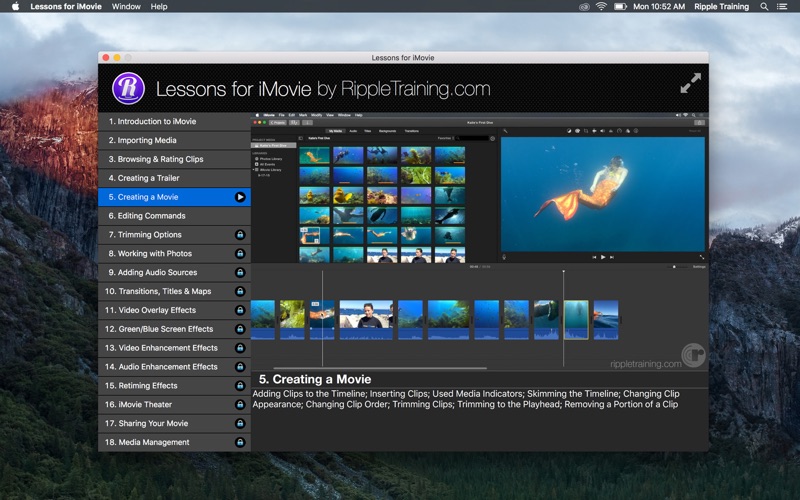Viewport: 800px width, 500px height.
Task: Select lesson 16 iMovie Theater
Action: point(174,405)
